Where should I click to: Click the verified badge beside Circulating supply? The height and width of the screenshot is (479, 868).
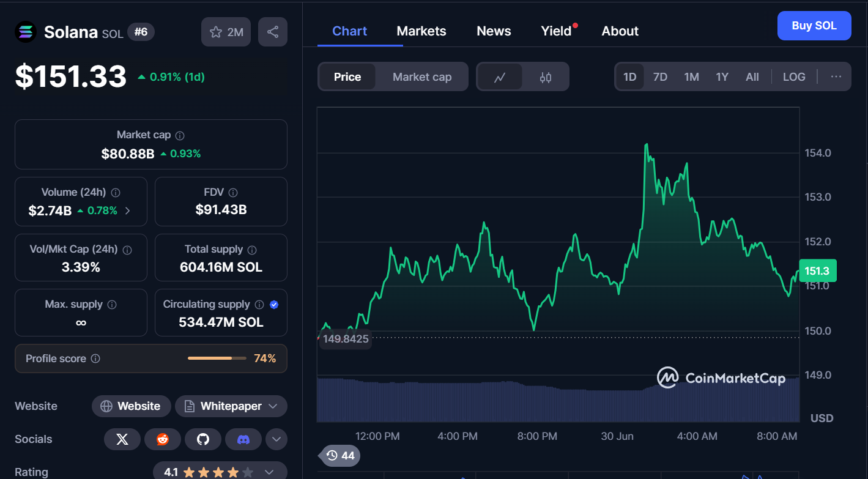coord(274,305)
